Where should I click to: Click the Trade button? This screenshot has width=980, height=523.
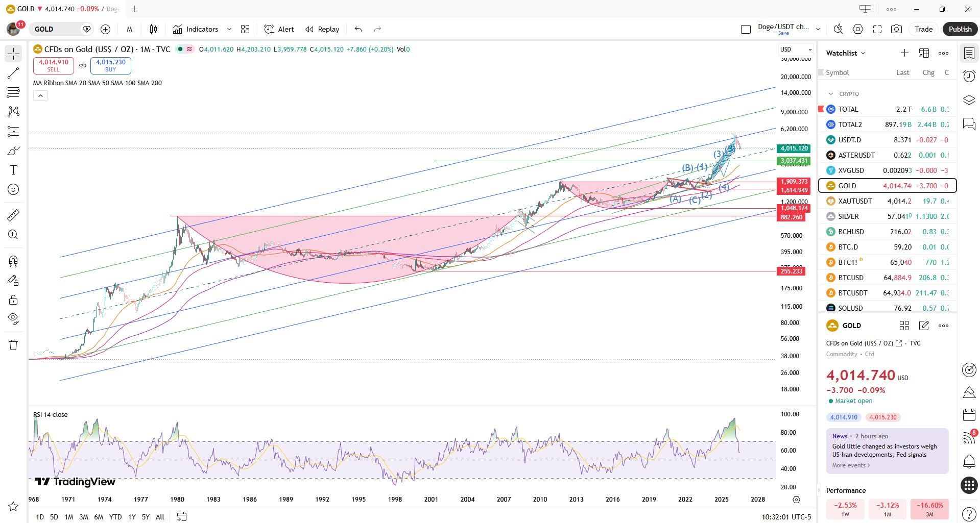click(923, 29)
